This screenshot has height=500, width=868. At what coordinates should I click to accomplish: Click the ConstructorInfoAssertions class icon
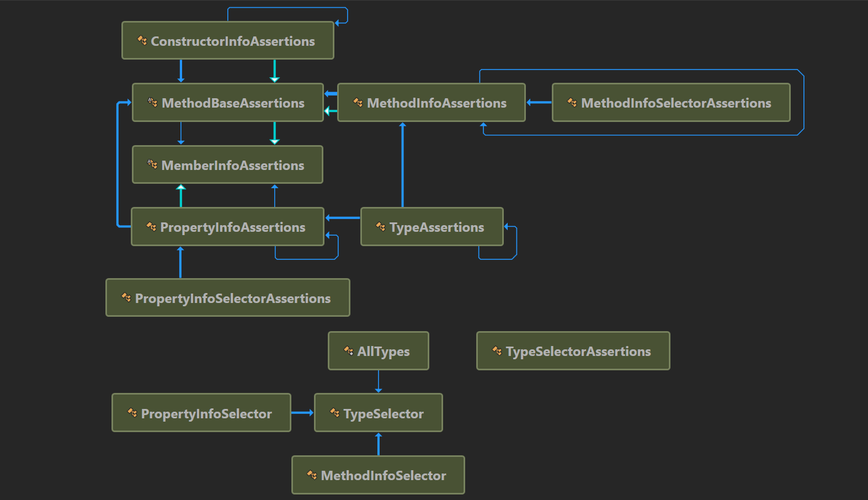point(142,40)
